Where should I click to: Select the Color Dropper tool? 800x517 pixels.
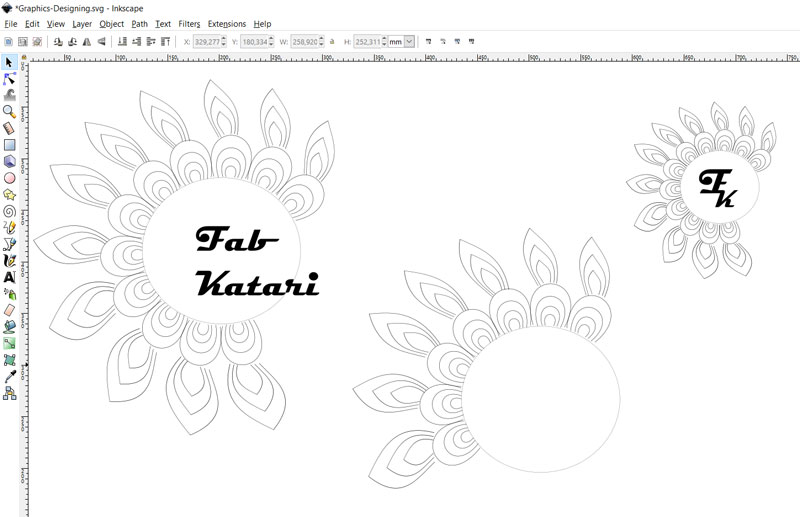pos(9,377)
